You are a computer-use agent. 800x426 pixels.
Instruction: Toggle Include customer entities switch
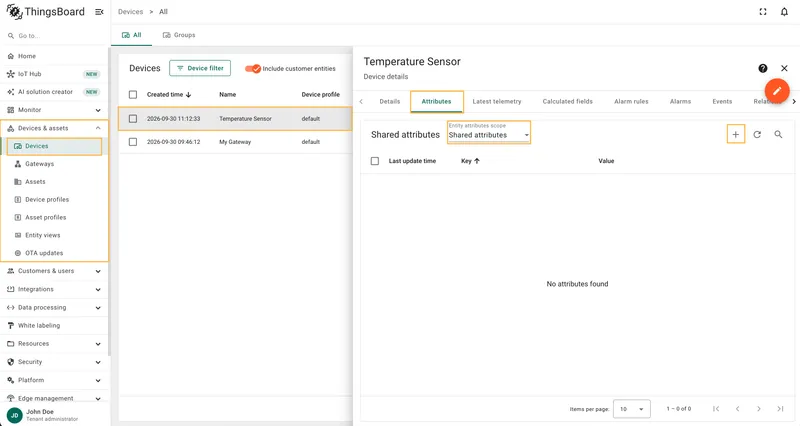tap(253, 68)
